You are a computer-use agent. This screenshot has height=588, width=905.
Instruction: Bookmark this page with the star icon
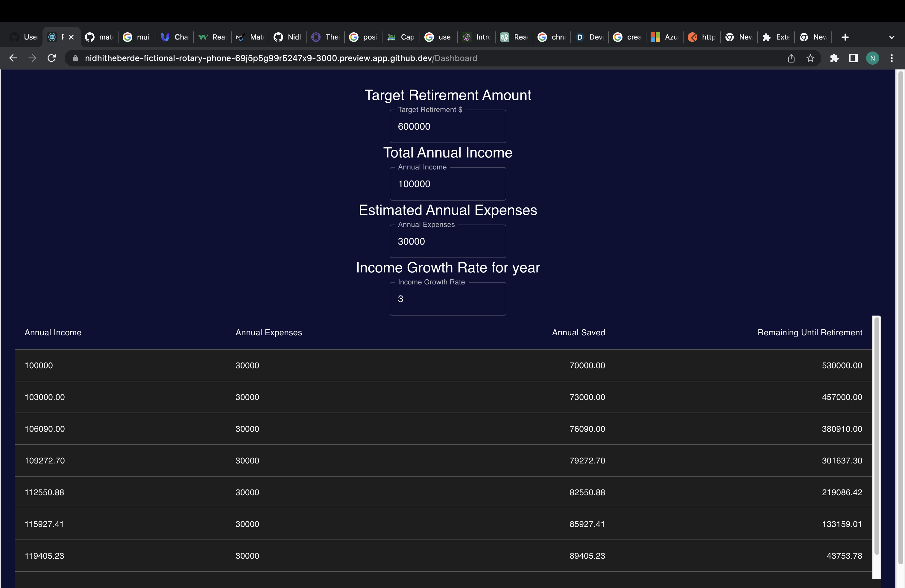[810, 58]
